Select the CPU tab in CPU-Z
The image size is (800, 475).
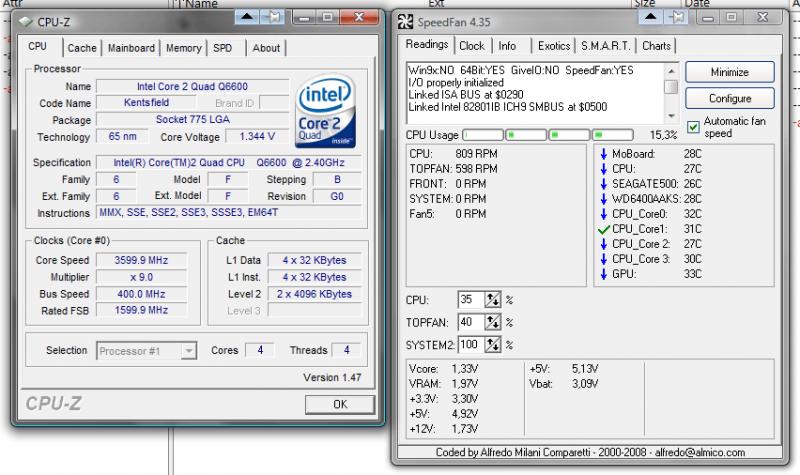click(37, 46)
